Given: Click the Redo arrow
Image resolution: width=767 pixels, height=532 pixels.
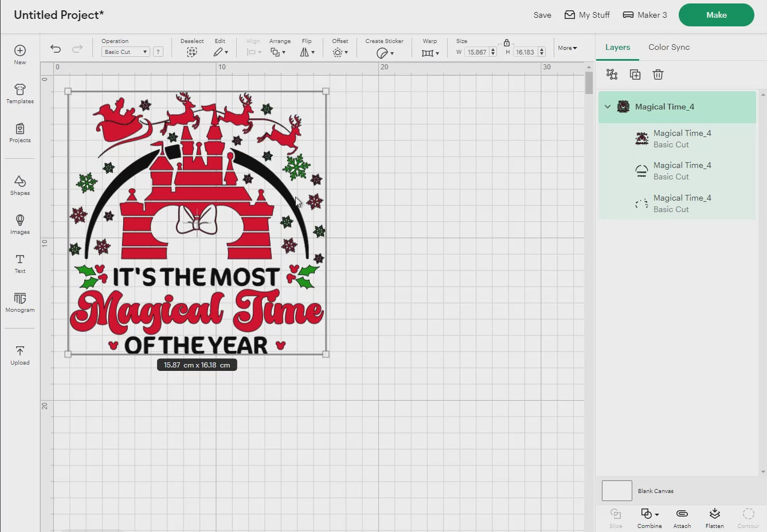Looking at the screenshot, I should pos(77,49).
